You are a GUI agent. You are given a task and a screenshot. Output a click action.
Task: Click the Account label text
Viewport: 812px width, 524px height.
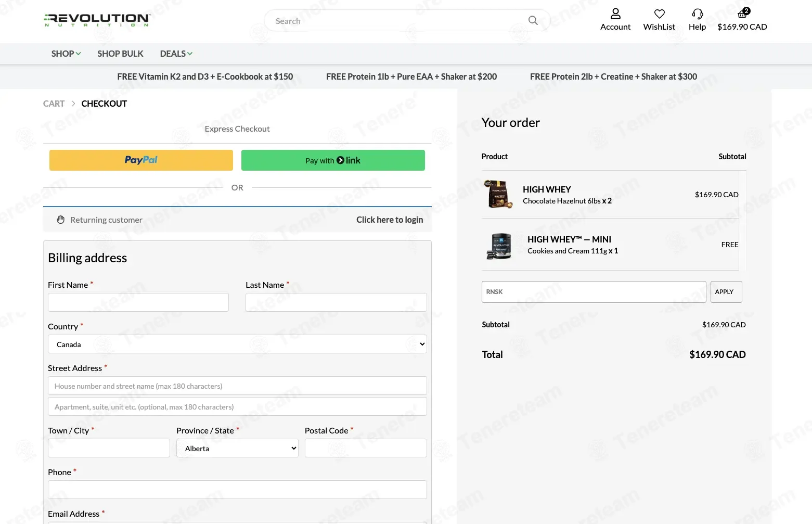(615, 27)
